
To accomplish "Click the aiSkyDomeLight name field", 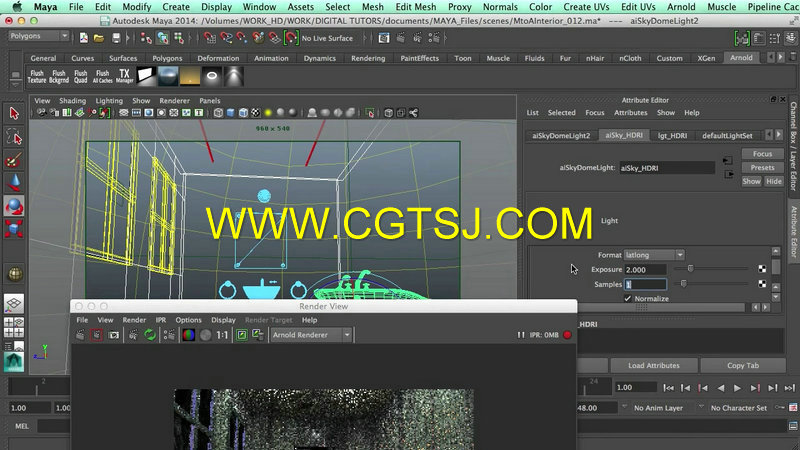I will pos(667,168).
